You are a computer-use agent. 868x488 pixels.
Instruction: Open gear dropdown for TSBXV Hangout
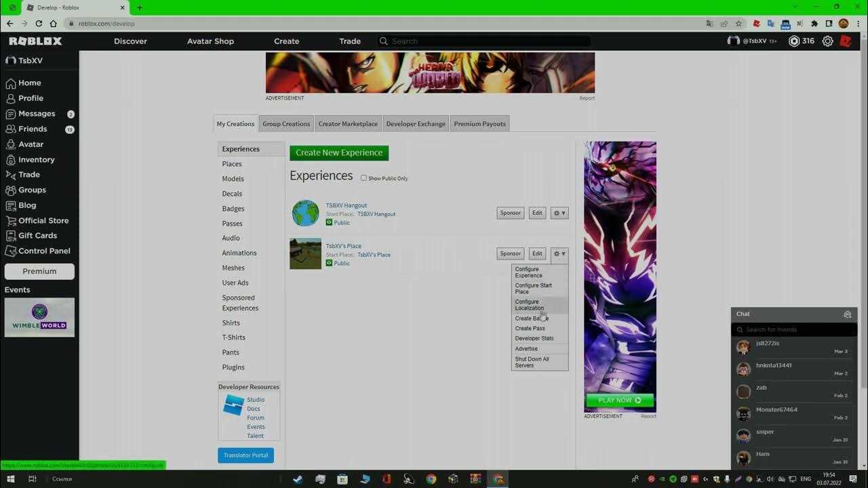point(559,213)
